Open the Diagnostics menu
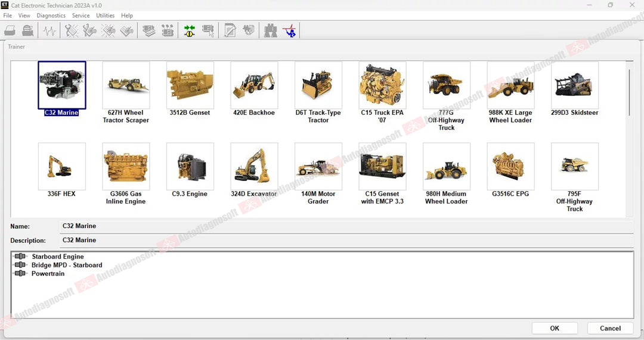644x340 pixels. point(51,15)
